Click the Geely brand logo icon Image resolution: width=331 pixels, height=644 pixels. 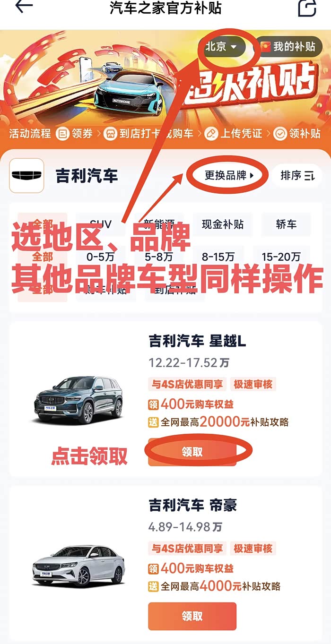coord(26,176)
